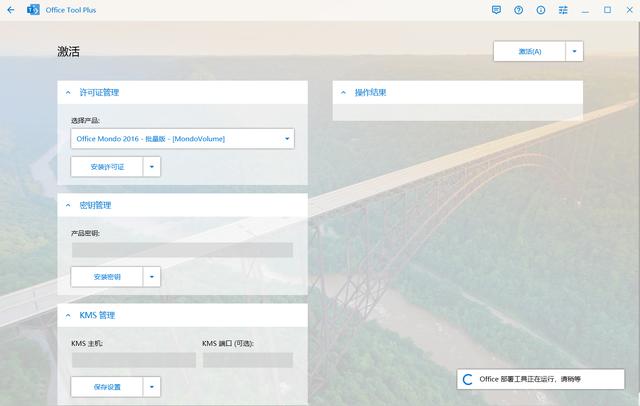Maximize the Office Tool Plus window
This screenshot has width=640, height=406.
607,10
